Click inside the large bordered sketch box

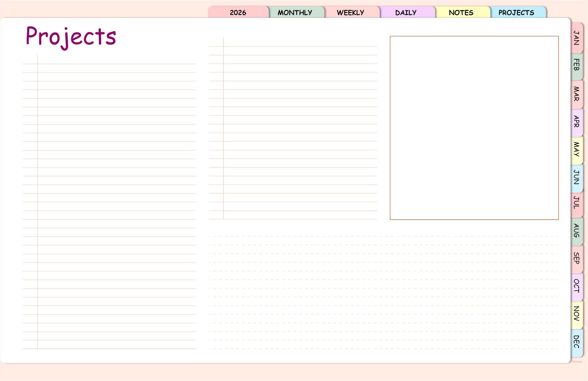(474, 128)
